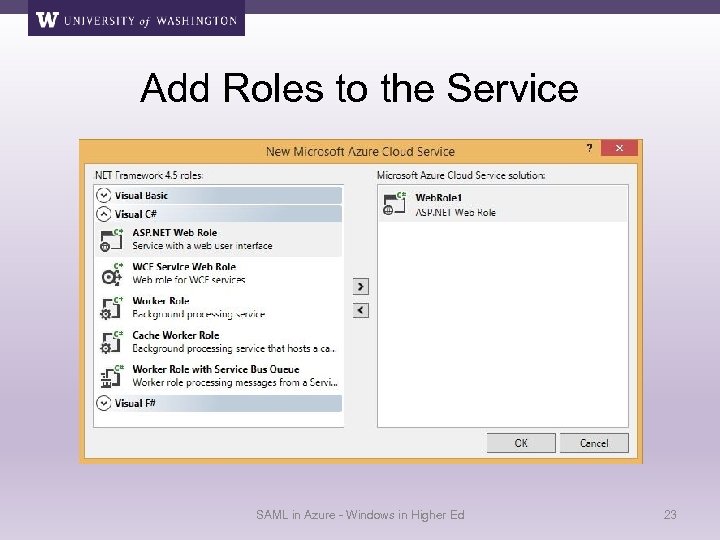Click 'Worker role processing messages' description

235,382
